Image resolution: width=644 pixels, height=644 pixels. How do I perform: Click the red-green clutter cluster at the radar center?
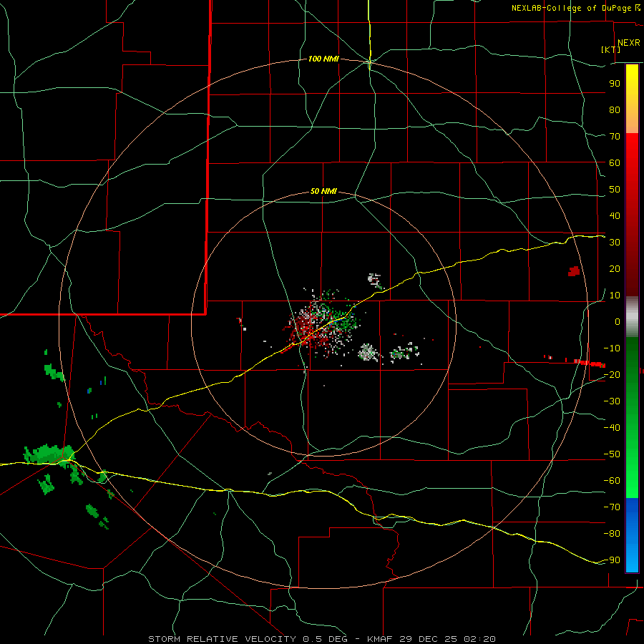321,322
